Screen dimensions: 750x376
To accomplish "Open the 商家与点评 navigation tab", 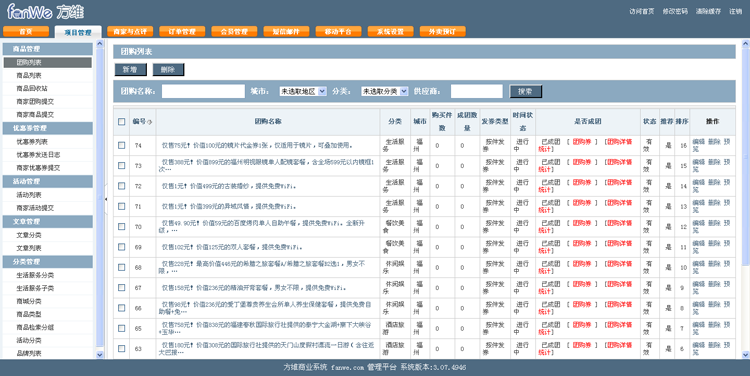I will point(130,32).
